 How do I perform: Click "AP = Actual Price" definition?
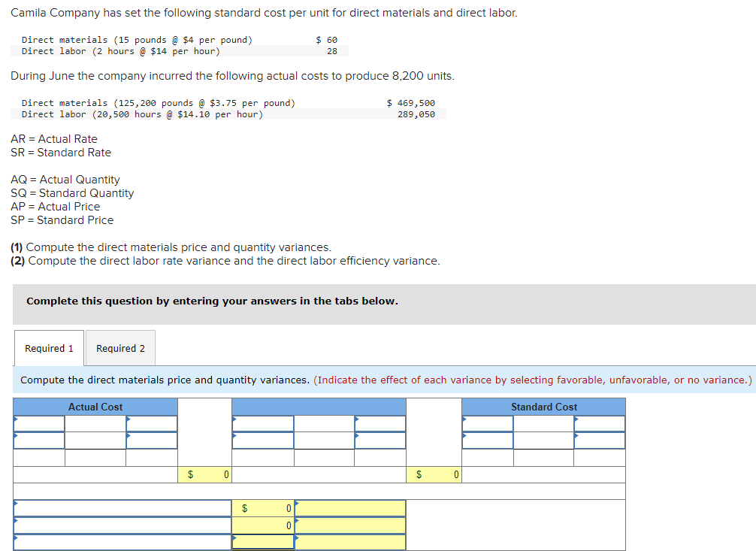(56, 207)
